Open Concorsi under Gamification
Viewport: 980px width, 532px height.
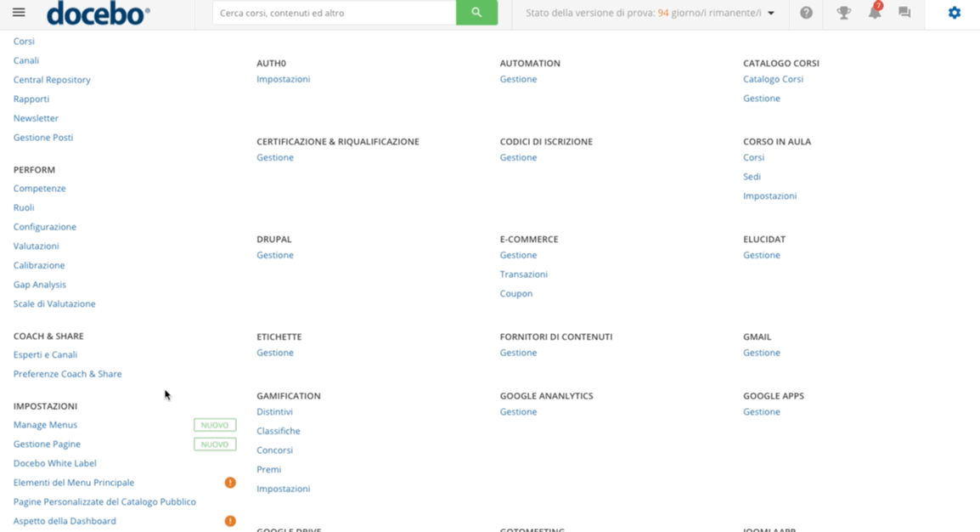click(274, 450)
